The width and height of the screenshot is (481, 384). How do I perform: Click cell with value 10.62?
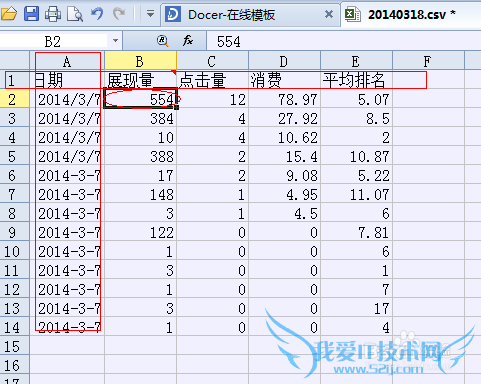click(284, 137)
